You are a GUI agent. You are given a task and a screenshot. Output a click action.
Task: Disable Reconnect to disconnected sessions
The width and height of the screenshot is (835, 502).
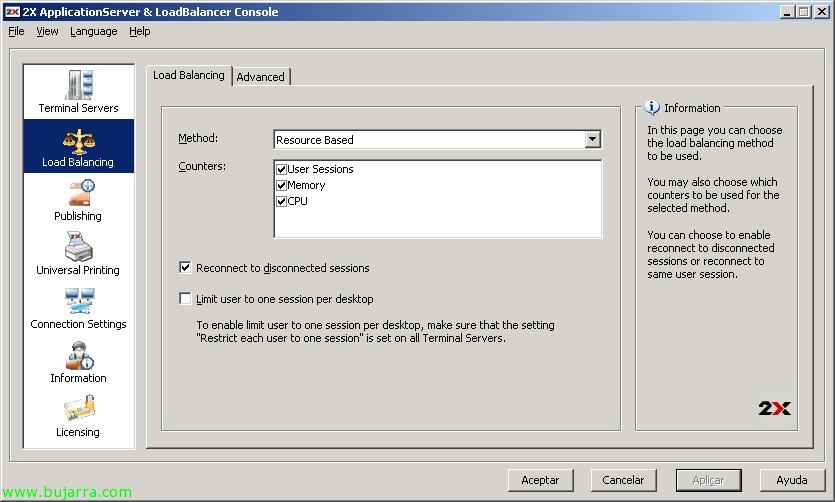(185, 267)
